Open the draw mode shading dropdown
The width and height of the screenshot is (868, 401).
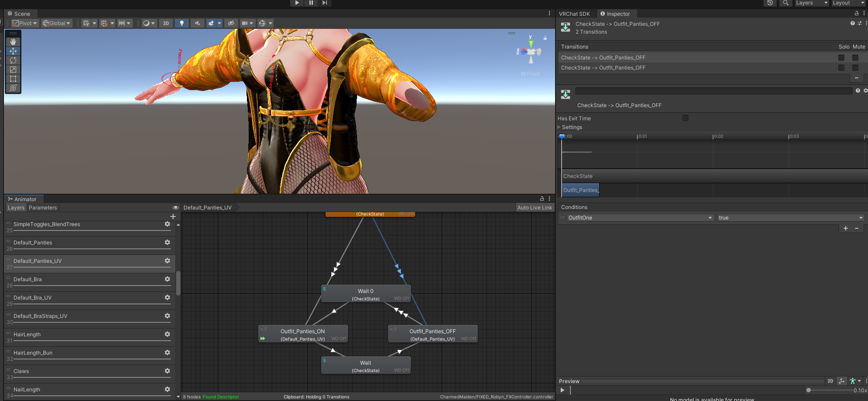click(x=149, y=23)
